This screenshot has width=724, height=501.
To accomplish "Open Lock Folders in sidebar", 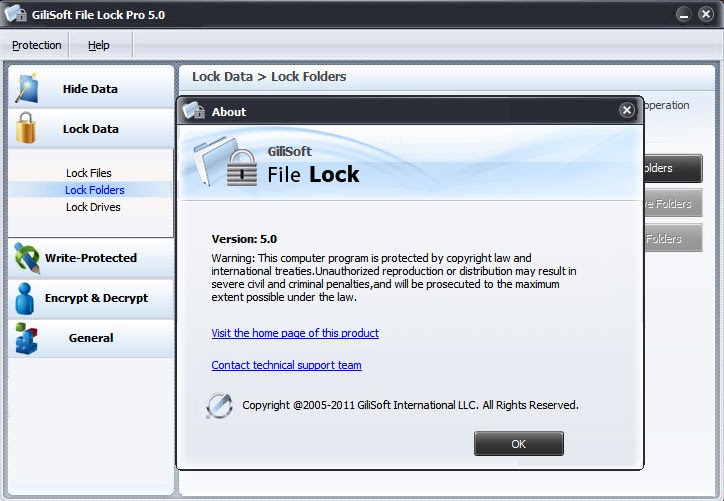I will (x=95, y=190).
